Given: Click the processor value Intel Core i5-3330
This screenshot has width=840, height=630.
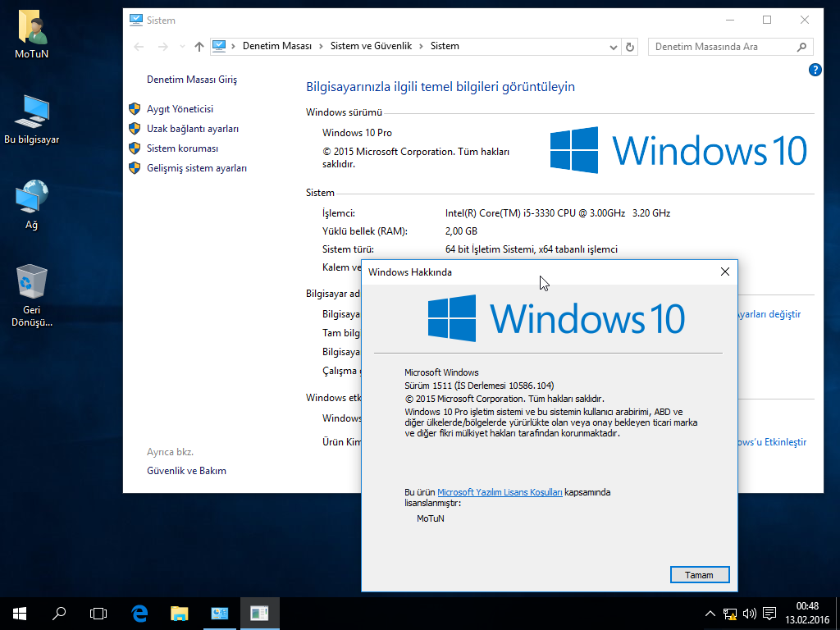Looking at the screenshot, I should pyautogui.click(x=558, y=213).
